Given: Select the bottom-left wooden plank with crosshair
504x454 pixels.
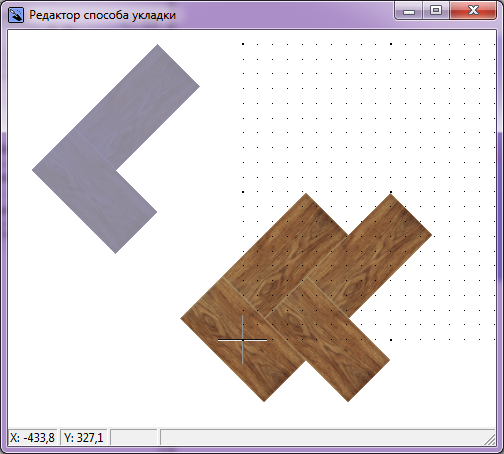Looking at the screenshot, I should [x=243, y=340].
